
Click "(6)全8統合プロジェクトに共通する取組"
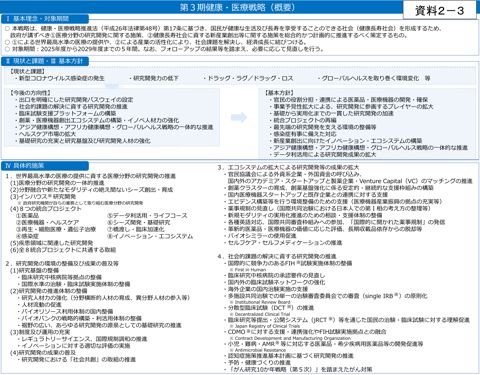[63, 250]
